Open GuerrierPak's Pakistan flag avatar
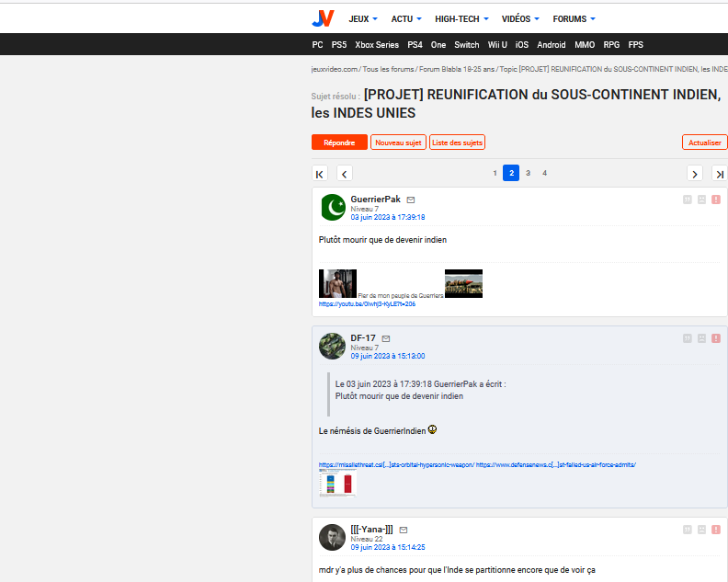The width and height of the screenshot is (728, 582). click(333, 208)
